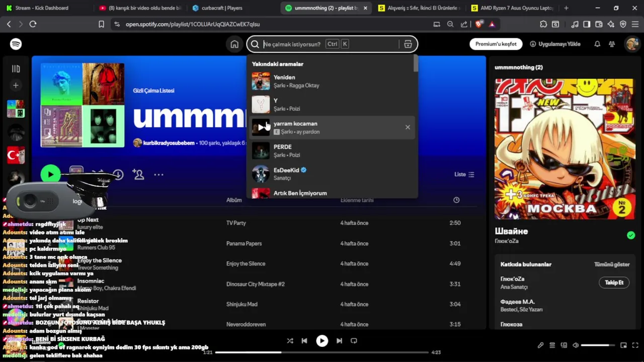The height and width of the screenshot is (362, 644).
Task: Open the first mosaic playlist thumbnail in sidebar
Action: [x=16, y=109]
